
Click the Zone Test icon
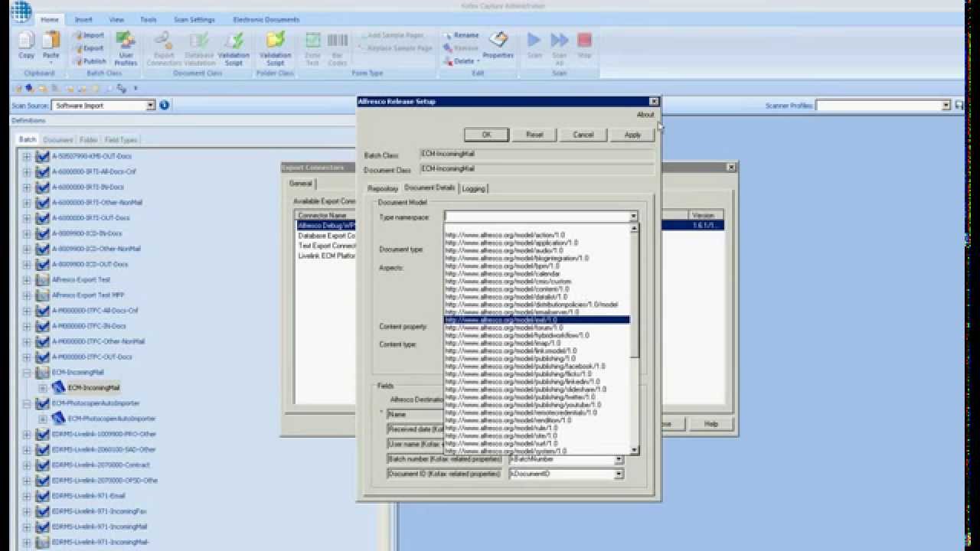point(312,48)
